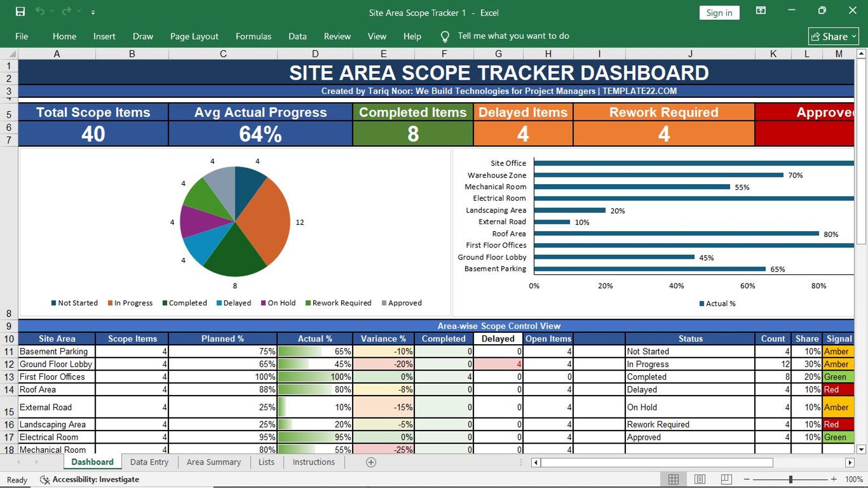Click the horizontal scrollbar left arrow
The width and height of the screenshot is (868, 489).
pos(536,463)
